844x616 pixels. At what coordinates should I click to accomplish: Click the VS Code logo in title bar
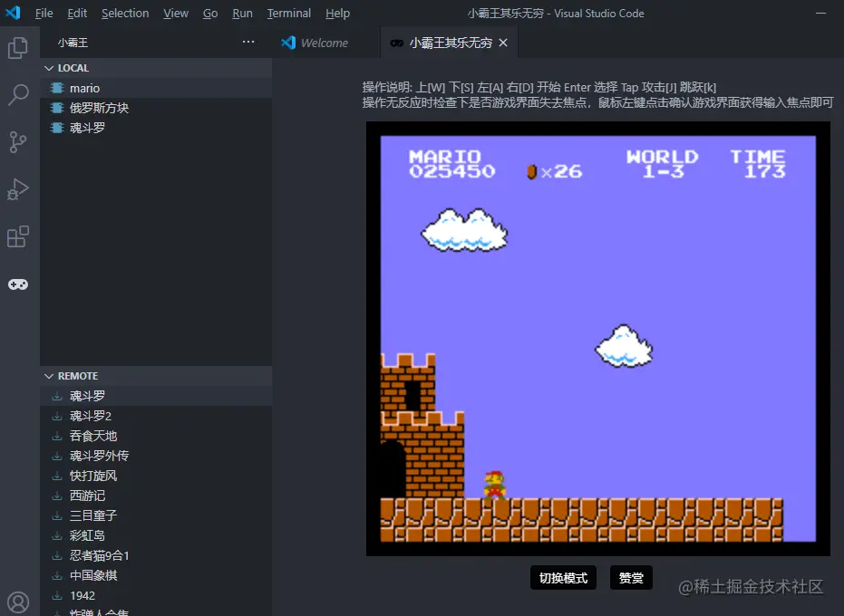click(13, 13)
